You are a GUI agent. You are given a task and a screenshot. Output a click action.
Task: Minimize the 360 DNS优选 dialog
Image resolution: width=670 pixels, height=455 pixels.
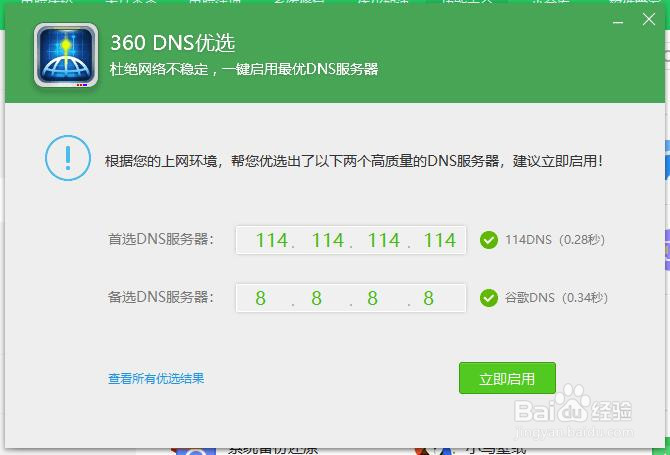618,21
